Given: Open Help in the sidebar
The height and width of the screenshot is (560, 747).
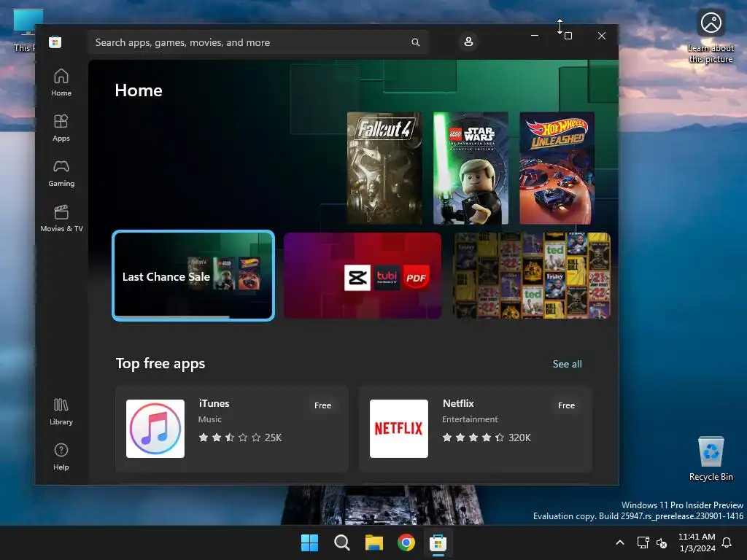Looking at the screenshot, I should 61,456.
